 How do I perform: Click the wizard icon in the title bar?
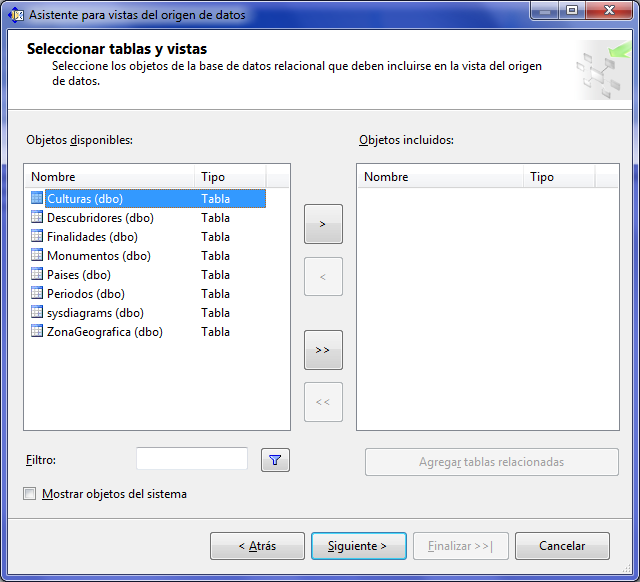[x=16, y=15]
